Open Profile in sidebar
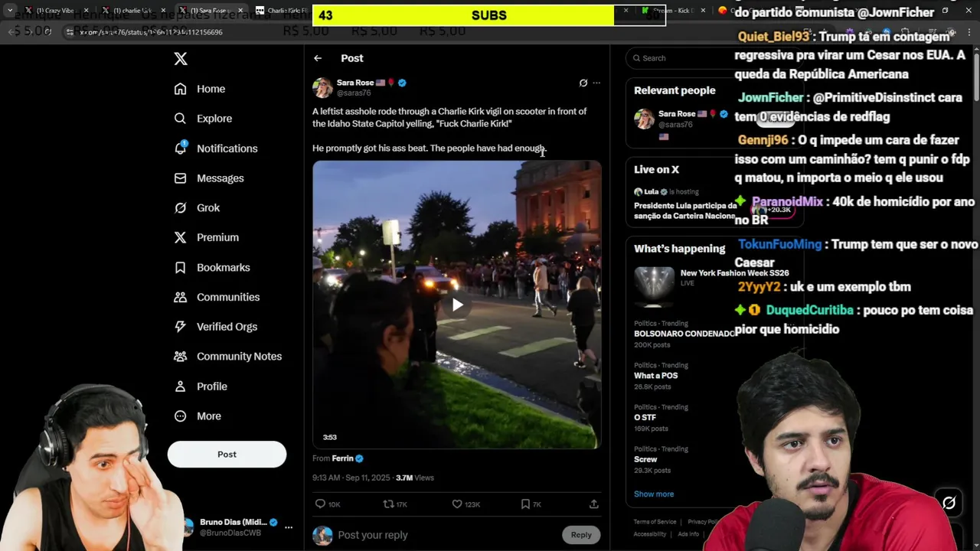This screenshot has width=980, height=551. pyautogui.click(x=201, y=386)
